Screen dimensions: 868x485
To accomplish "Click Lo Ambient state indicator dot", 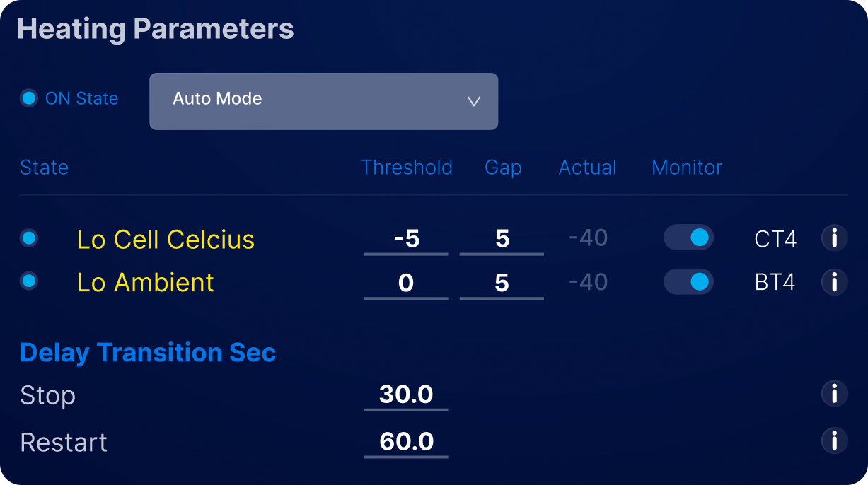I will pos(29,282).
